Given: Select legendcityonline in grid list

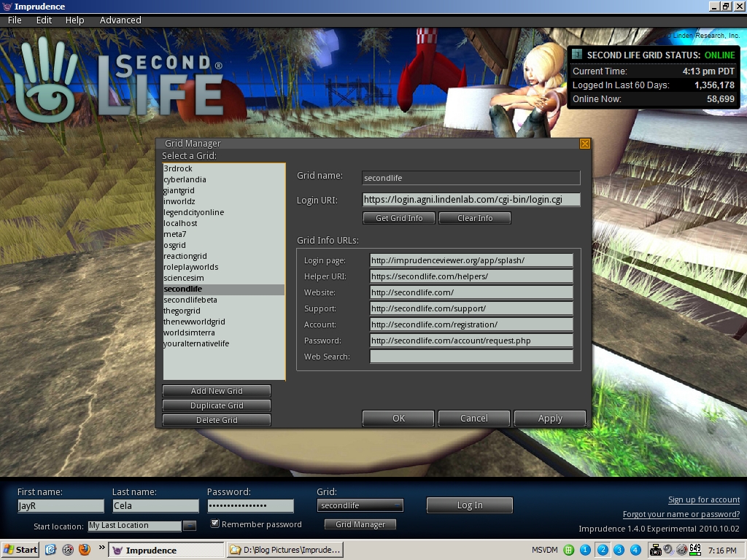Looking at the screenshot, I should coord(224,212).
